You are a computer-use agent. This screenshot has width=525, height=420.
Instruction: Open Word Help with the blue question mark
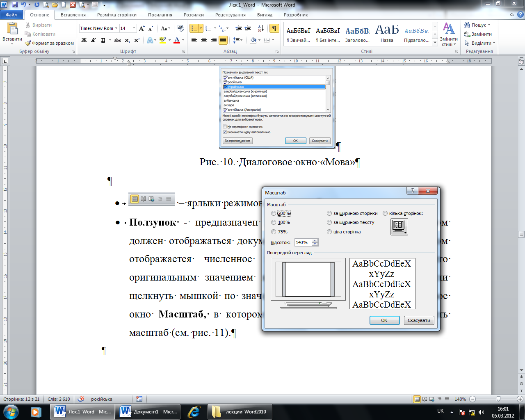[x=520, y=15]
